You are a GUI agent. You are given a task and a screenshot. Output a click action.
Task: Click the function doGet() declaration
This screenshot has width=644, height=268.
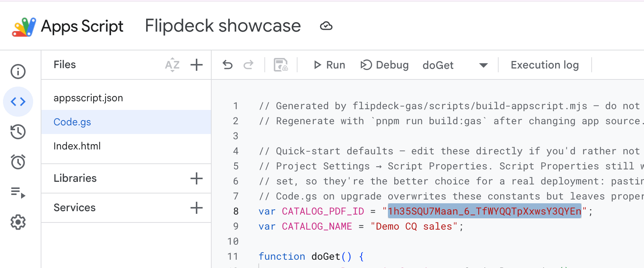pos(311,256)
